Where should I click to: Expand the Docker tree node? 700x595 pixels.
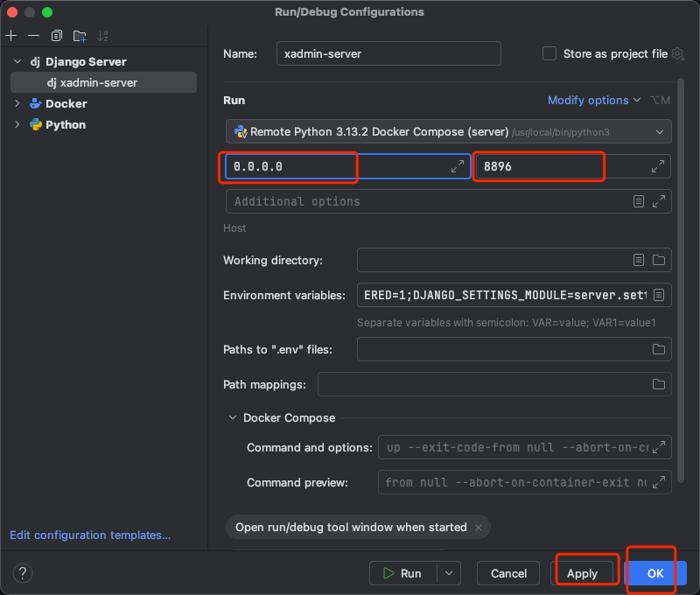pyautogui.click(x=17, y=103)
